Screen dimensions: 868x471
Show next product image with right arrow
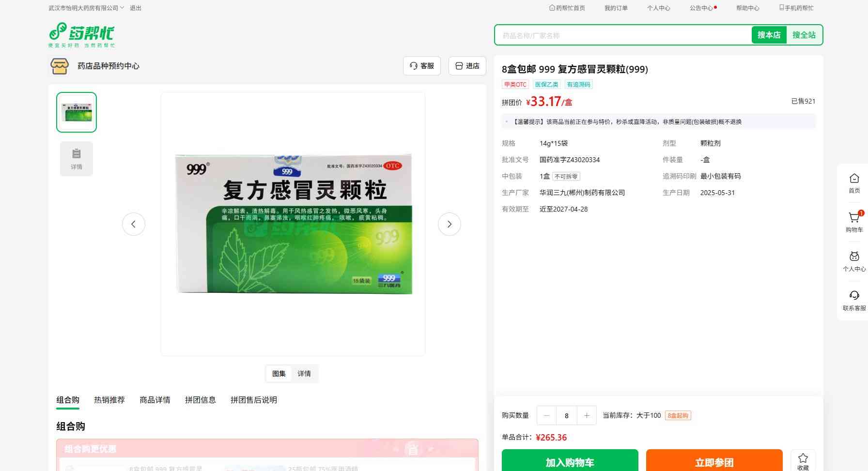(x=449, y=224)
